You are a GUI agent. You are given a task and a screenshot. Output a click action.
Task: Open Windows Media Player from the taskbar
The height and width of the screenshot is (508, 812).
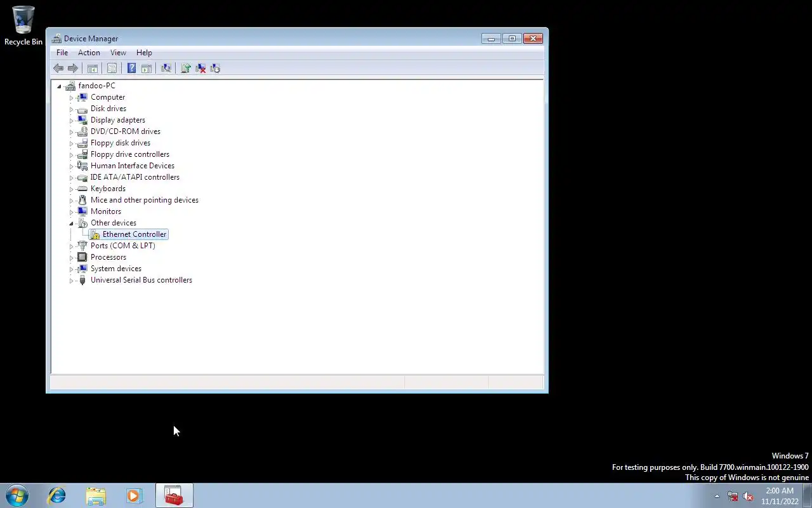134,495
